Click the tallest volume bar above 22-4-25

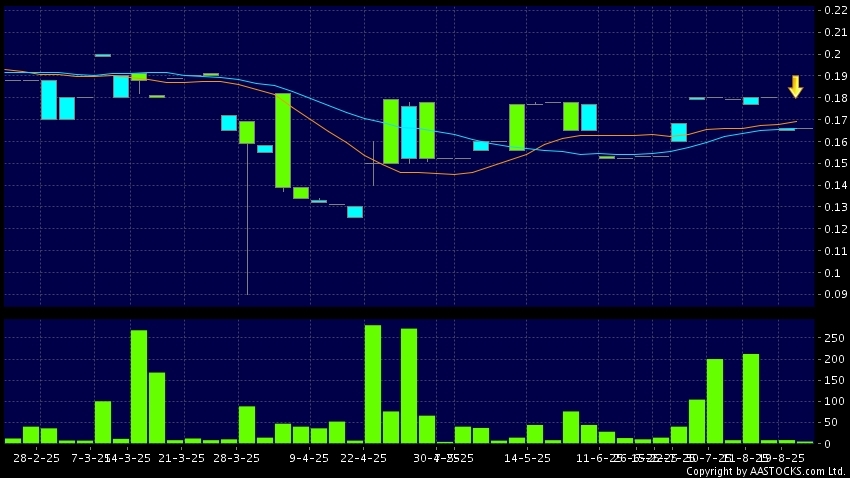(x=373, y=384)
